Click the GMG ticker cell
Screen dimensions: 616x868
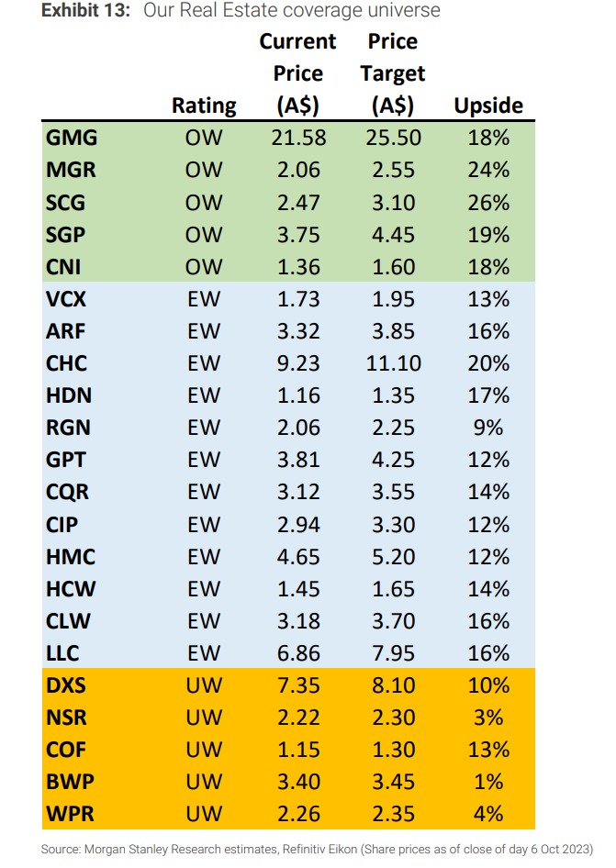pyautogui.click(x=72, y=138)
